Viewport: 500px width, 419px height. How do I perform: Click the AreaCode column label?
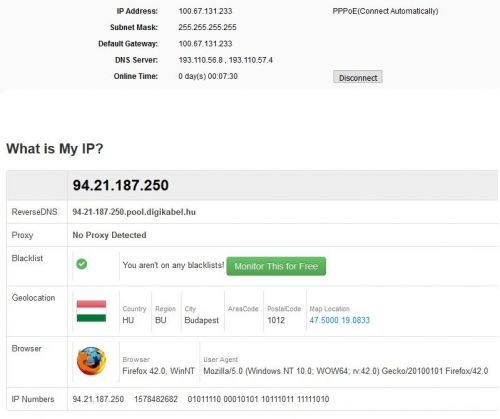click(243, 309)
